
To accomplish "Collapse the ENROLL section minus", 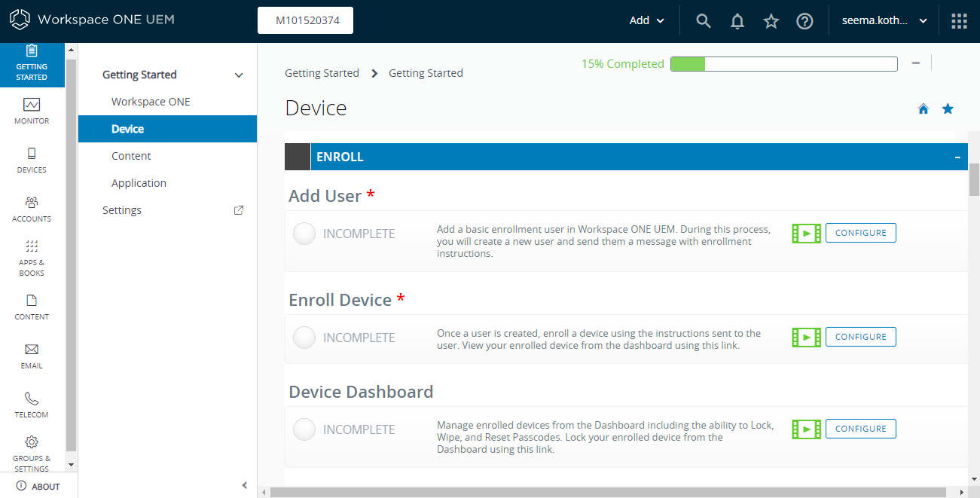I will 957,157.
